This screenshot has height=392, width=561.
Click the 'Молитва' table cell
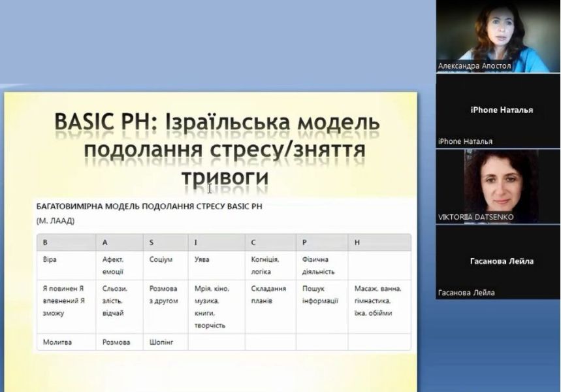tap(66, 342)
